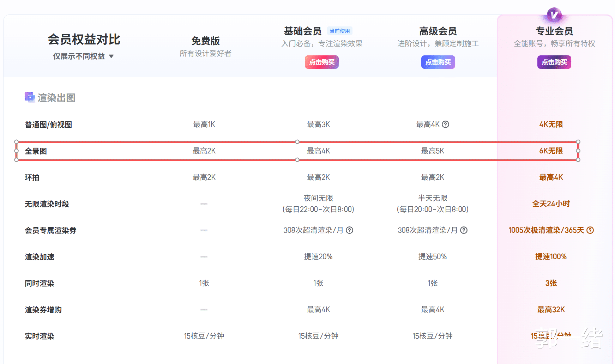
Task: Buy 专业会员 with the purple 点击购买 button
Action: (x=554, y=62)
